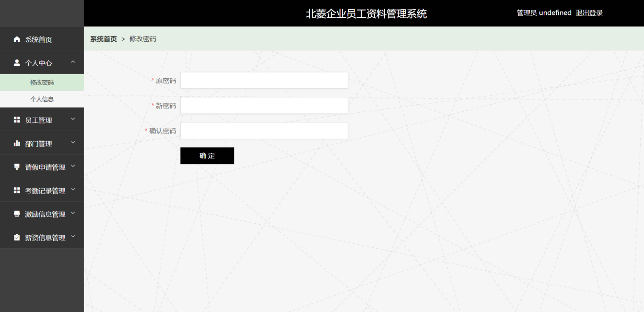The image size is (644, 312).
Task: Click the grid icon beside 员工管理
Action: point(17,120)
